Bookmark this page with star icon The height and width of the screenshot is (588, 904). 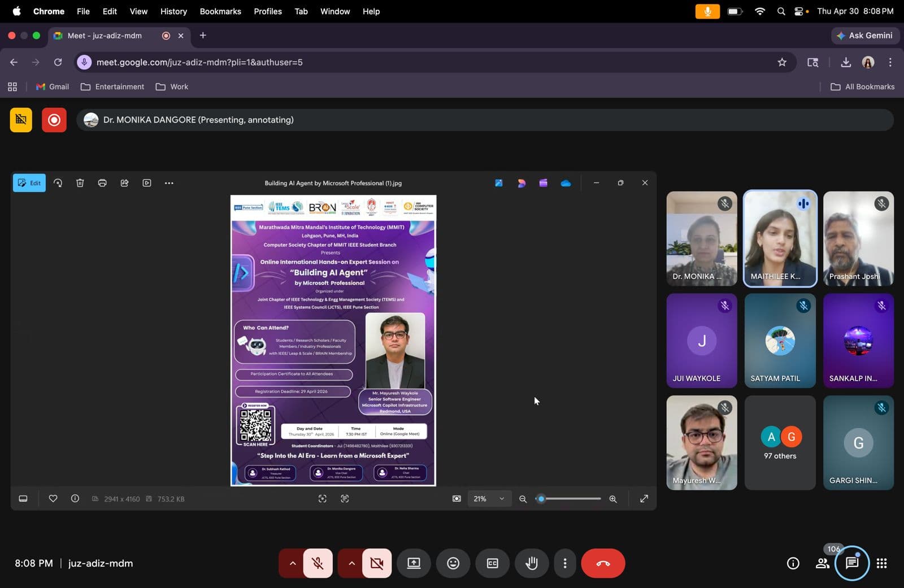782,62
